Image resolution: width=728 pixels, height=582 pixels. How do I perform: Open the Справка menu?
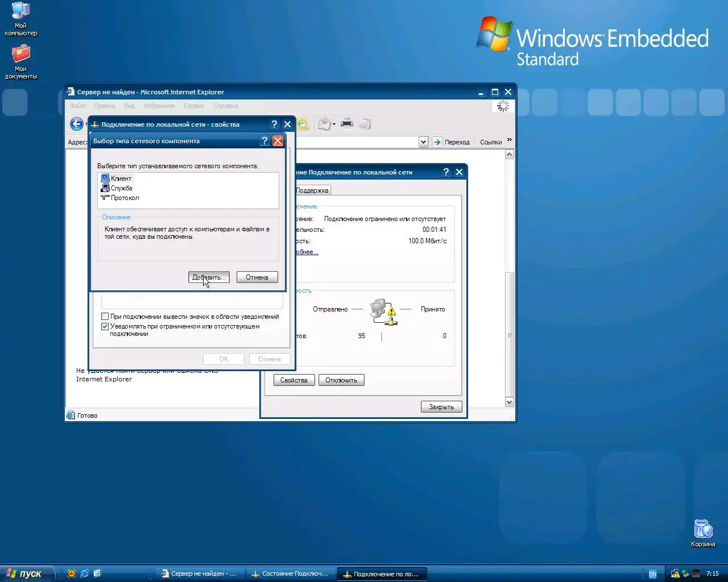[226, 106]
